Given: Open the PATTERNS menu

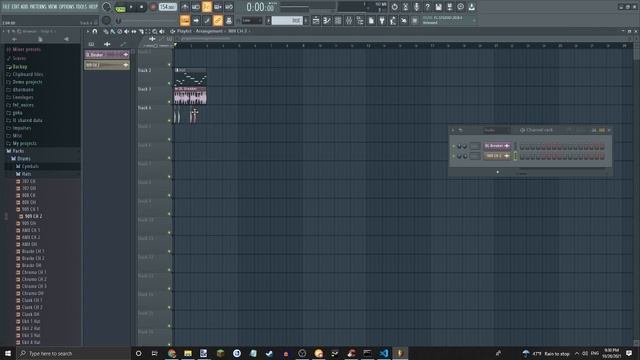Looking at the screenshot, I should point(38,7).
